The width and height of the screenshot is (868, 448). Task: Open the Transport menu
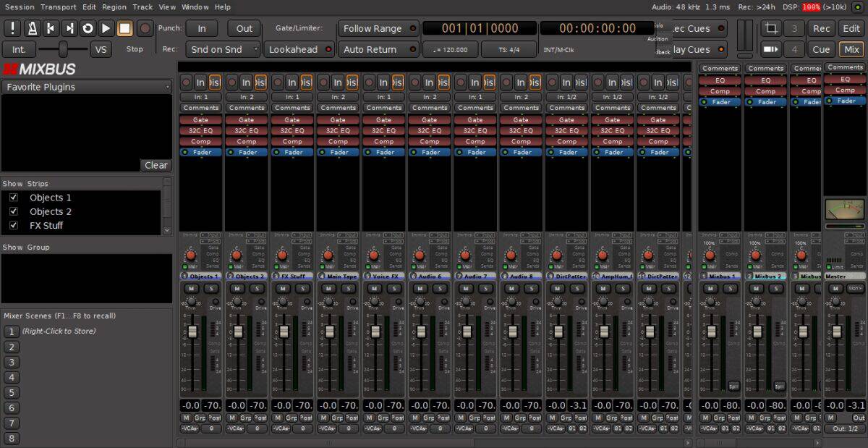point(58,7)
